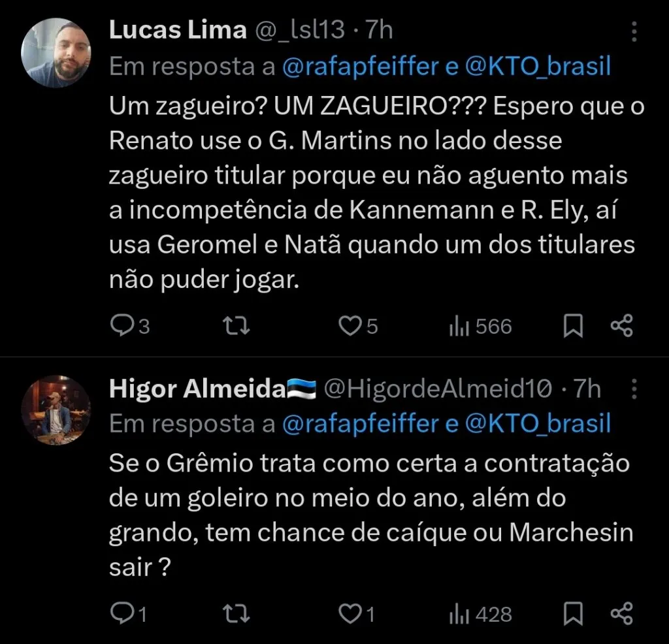
Task: Click the share icon on Lucas Lima's tweet
Action: click(621, 325)
